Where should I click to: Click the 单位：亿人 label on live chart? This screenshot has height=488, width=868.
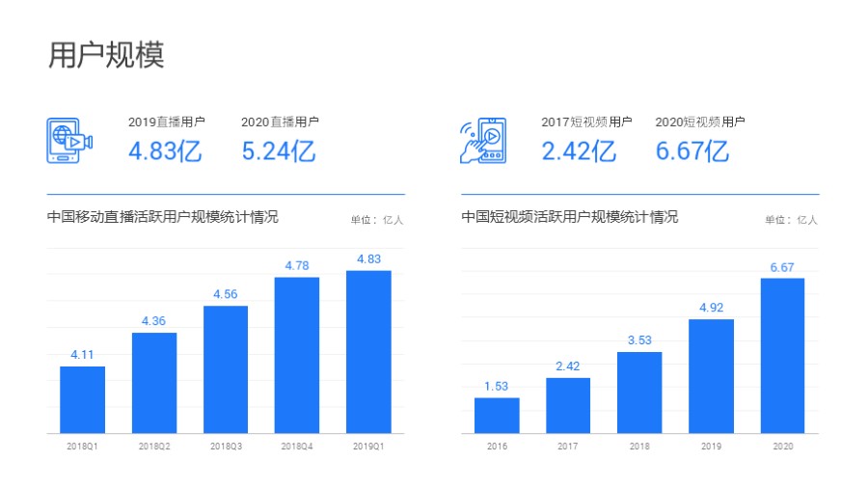point(377,220)
